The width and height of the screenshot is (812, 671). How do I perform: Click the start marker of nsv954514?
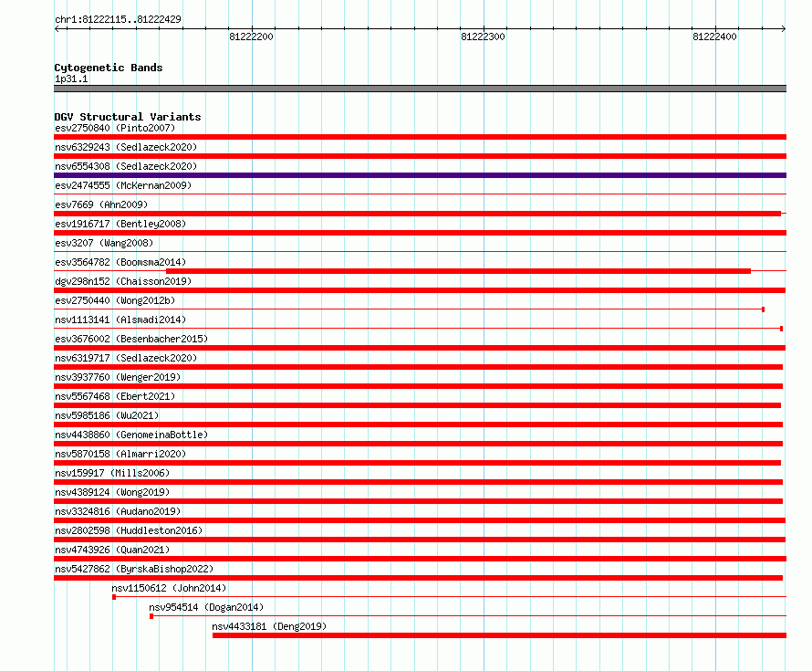[x=151, y=616]
